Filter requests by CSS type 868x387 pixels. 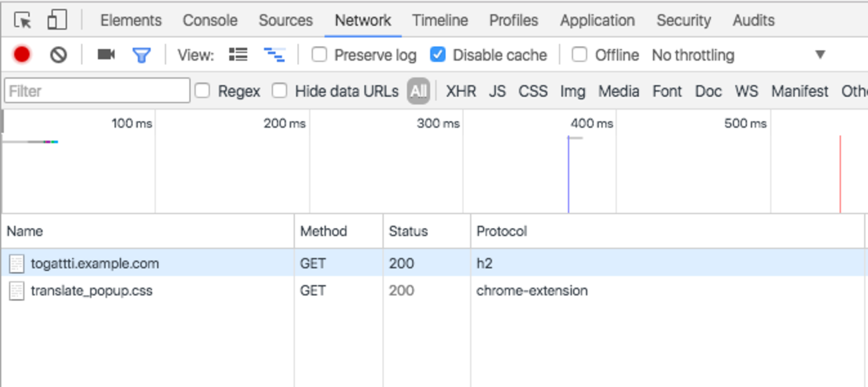[533, 91]
